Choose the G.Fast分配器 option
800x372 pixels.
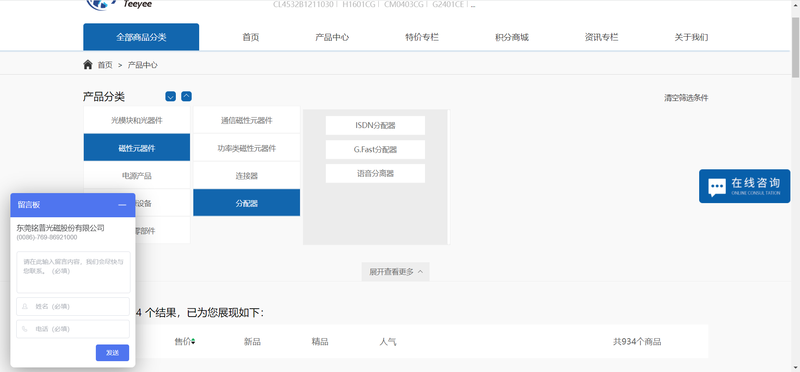point(376,150)
